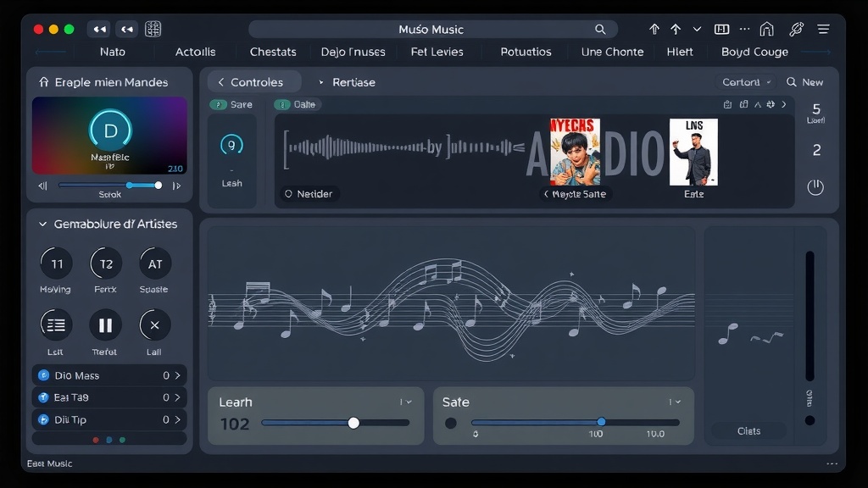Select the Netider radio button below the waveform
This screenshot has width=868, height=488.
(289, 193)
